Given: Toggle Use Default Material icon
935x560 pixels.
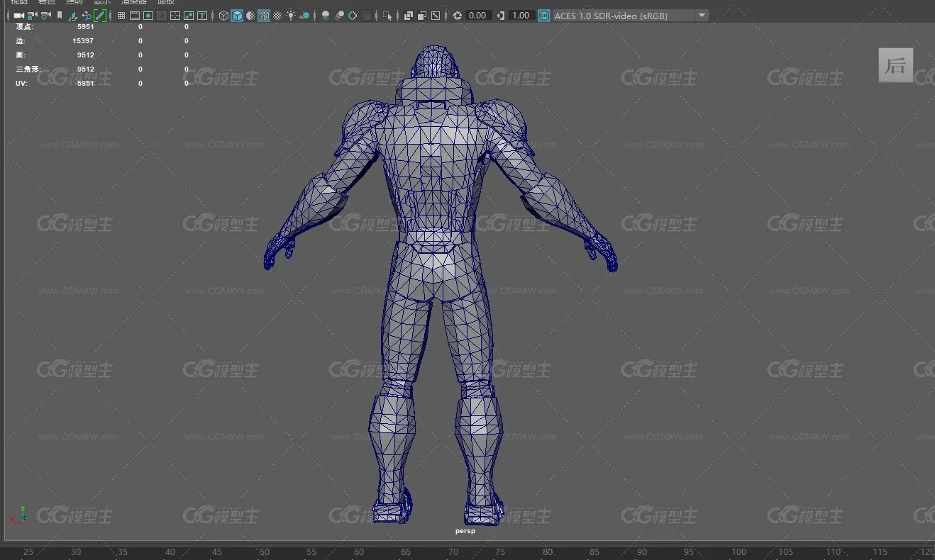Looking at the screenshot, I should 250,16.
